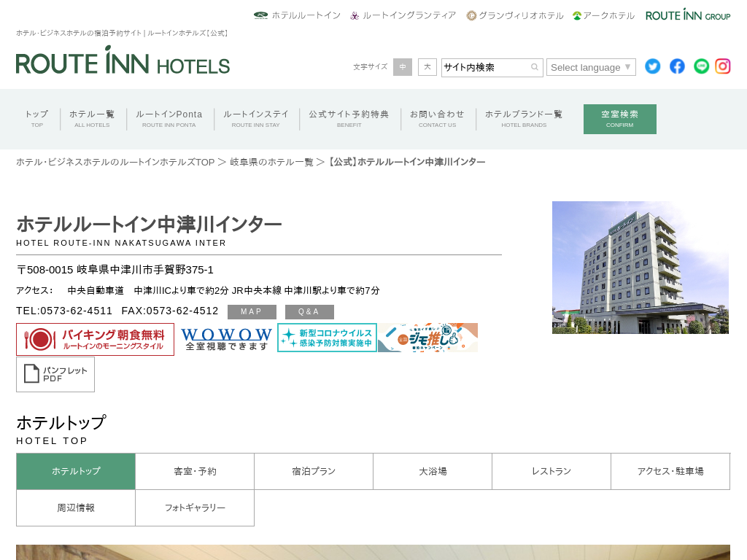
Task: Open the お問い合わせ CONTACT US menu
Action: (438, 119)
